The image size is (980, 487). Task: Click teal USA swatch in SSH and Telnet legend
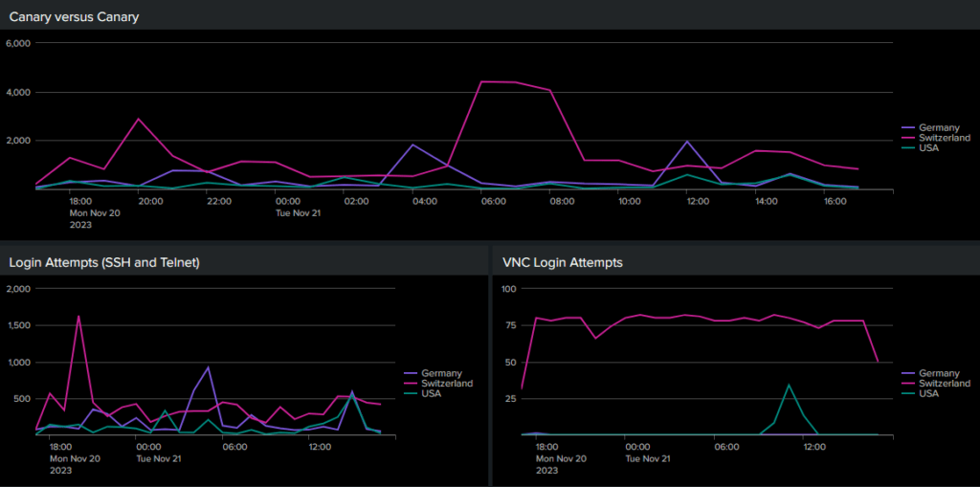point(411,394)
